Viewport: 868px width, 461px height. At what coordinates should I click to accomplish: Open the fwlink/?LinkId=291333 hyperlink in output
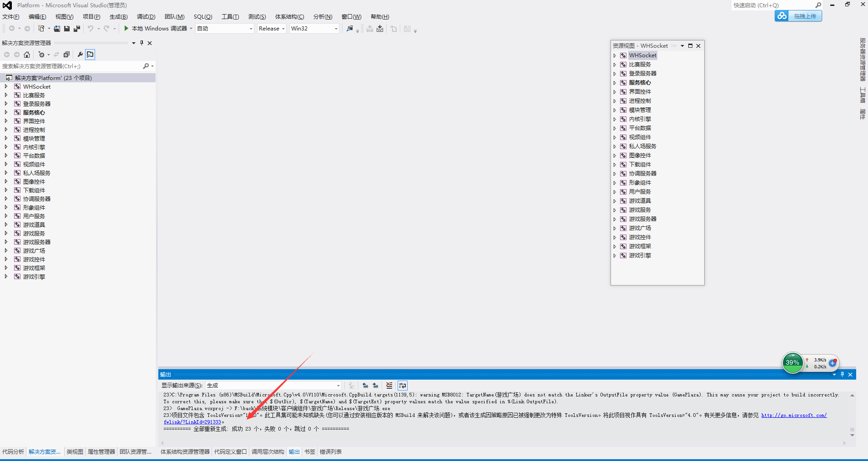(192, 422)
